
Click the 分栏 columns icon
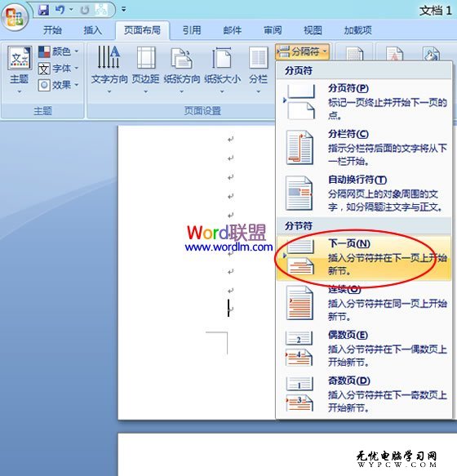coord(258,58)
